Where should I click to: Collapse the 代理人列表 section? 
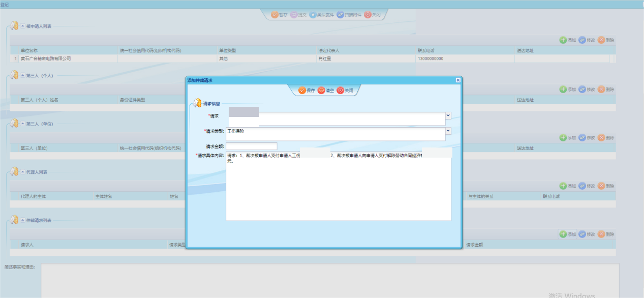(x=22, y=172)
